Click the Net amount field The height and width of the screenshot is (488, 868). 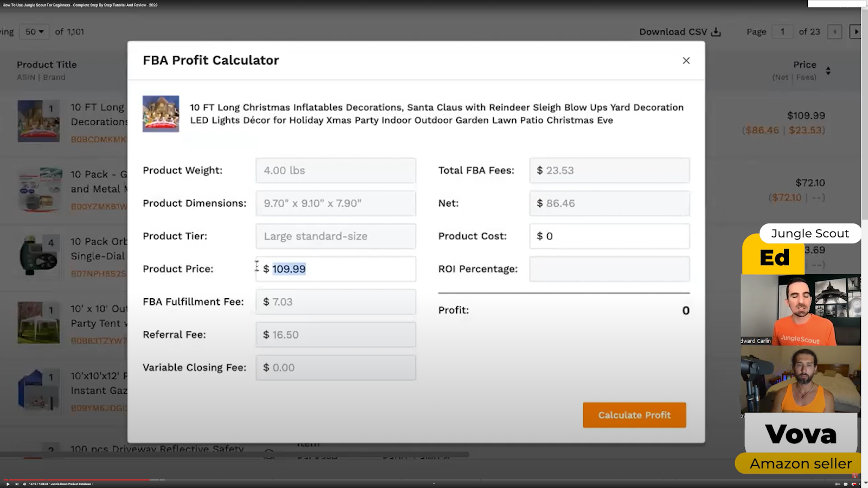coord(610,203)
